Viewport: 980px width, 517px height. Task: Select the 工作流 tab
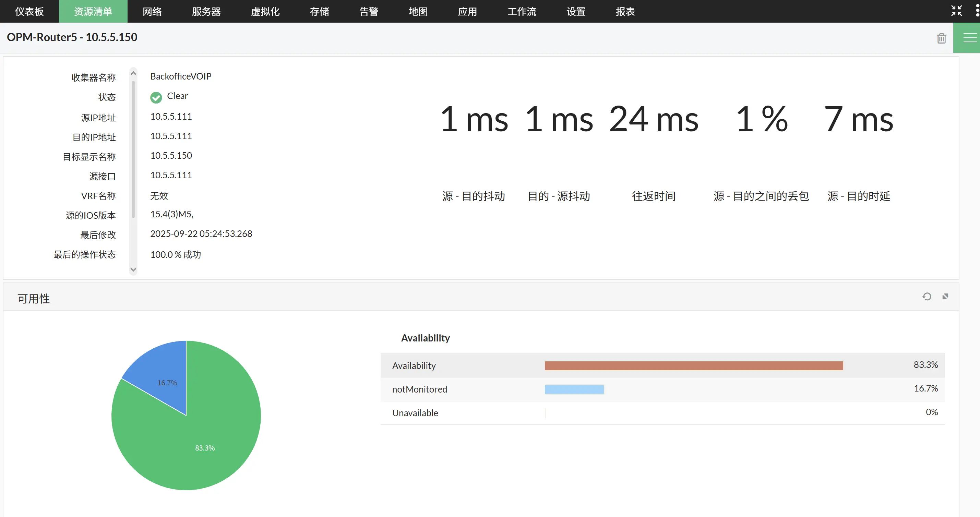click(x=522, y=11)
